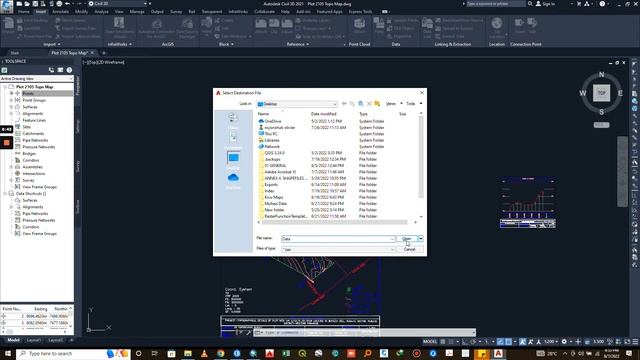The height and width of the screenshot is (360, 640).
Task: Switch to the Analyze ribbon tab
Action: tap(101, 12)
